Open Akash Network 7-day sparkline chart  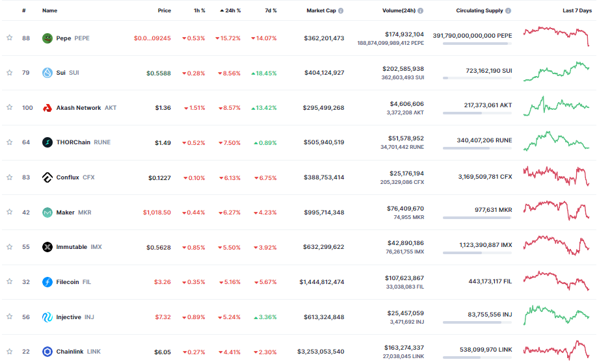click(556, 106)
